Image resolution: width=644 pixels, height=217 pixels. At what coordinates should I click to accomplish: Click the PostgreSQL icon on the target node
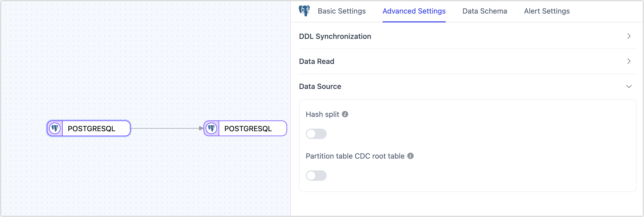click(x=212, y=128)
